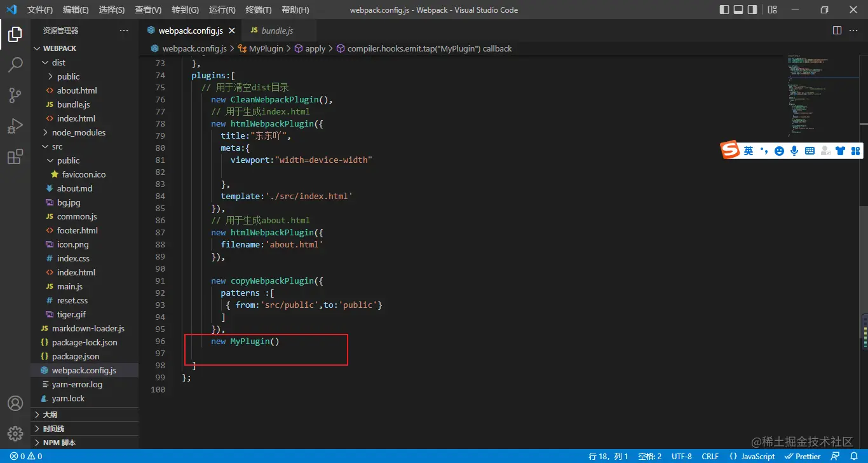This screenshot has height=463, width=868.
Task: Open the editor's more actions ellipsis
Action: tap(855, 31)
